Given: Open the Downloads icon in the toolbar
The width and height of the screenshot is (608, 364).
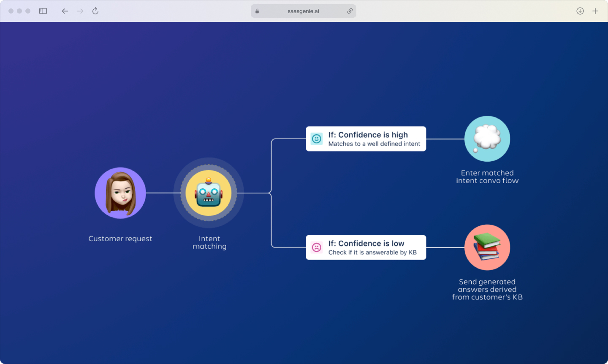Looking at the screenshot, I should pyautogui.click(x=580, y=11).
